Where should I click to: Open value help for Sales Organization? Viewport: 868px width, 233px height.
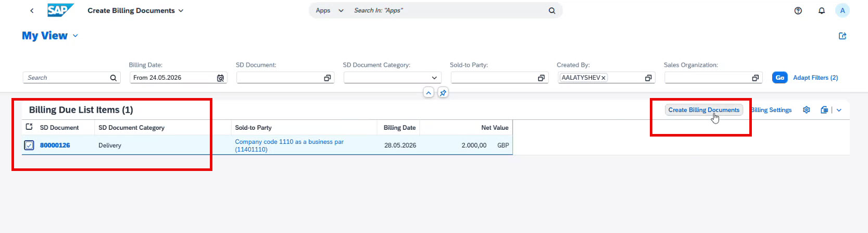coord(756,78)
